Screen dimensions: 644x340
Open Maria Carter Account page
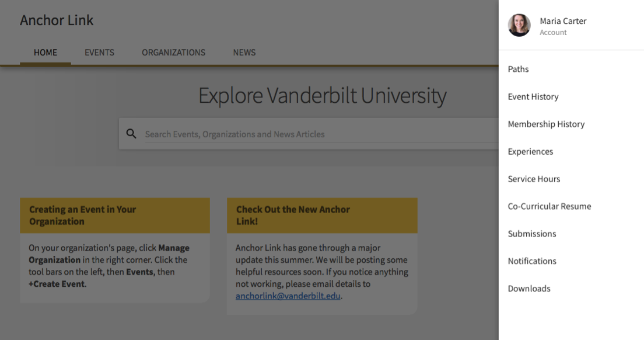562,26
